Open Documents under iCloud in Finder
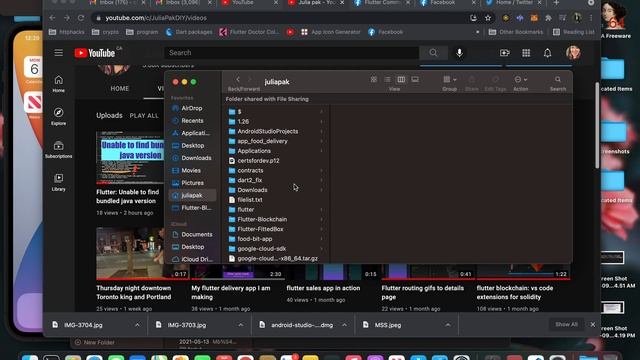640x360 pixels. pyautogui.click(x=192, y=235)
